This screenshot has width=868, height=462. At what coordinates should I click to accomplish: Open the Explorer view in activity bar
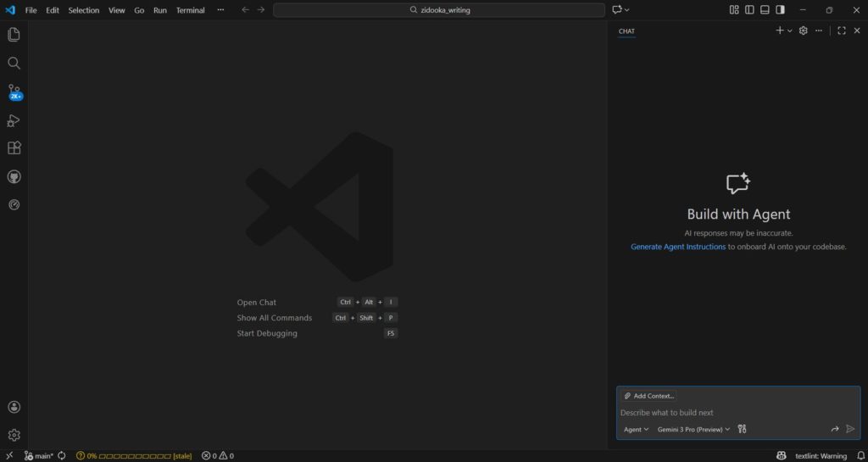14,35
